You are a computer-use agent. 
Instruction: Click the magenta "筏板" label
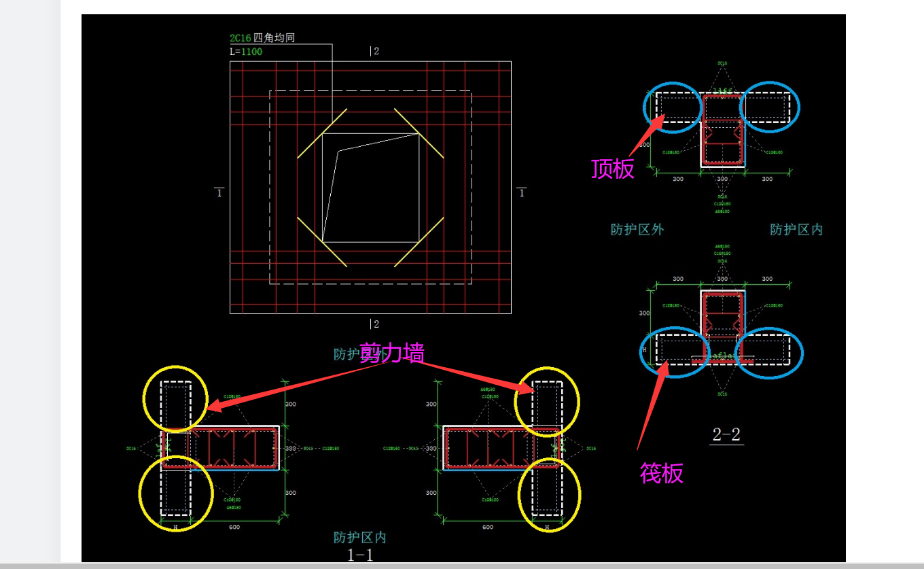661,473
